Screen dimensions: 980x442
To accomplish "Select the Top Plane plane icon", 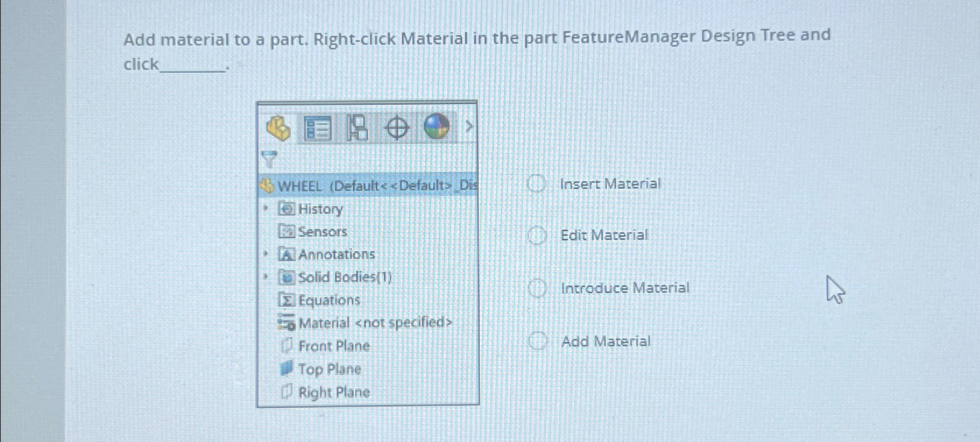I will (286, 369).
